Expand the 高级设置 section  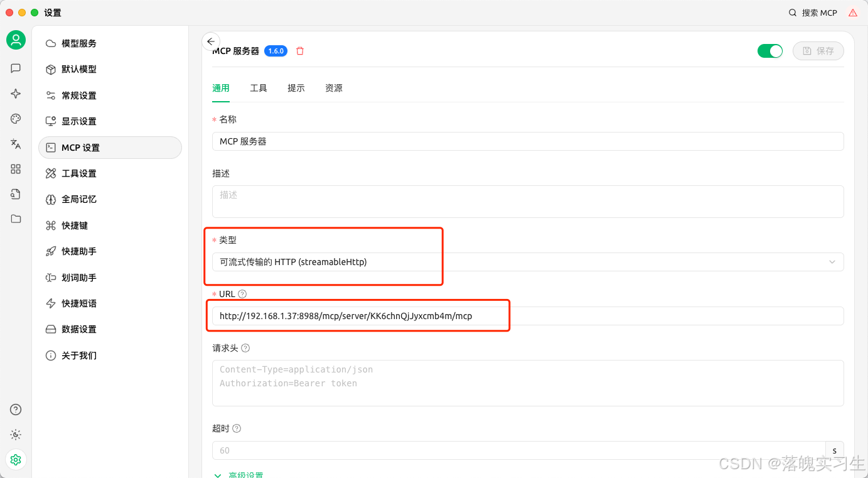238,475
